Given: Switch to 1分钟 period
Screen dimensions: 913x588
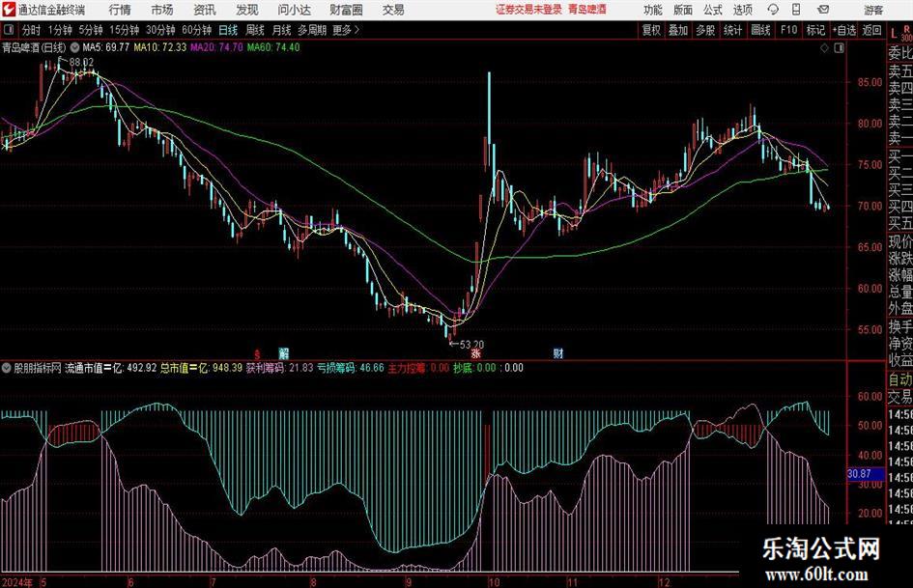Looking at the screenshot, I should point(60,30).
